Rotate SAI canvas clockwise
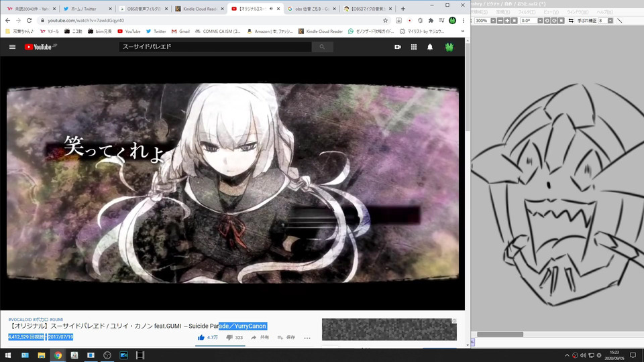Image resolution: width=644 pixels, height=362 pixels. (x=554, y=21)
